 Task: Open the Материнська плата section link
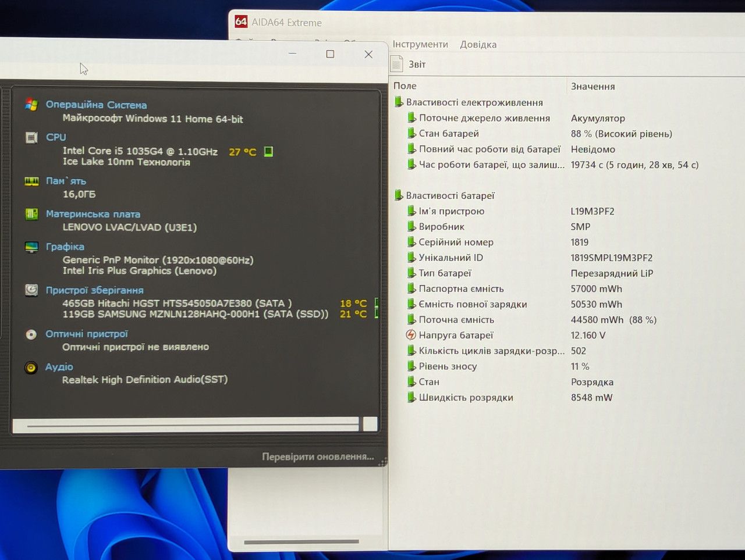(x=93, y=214)
